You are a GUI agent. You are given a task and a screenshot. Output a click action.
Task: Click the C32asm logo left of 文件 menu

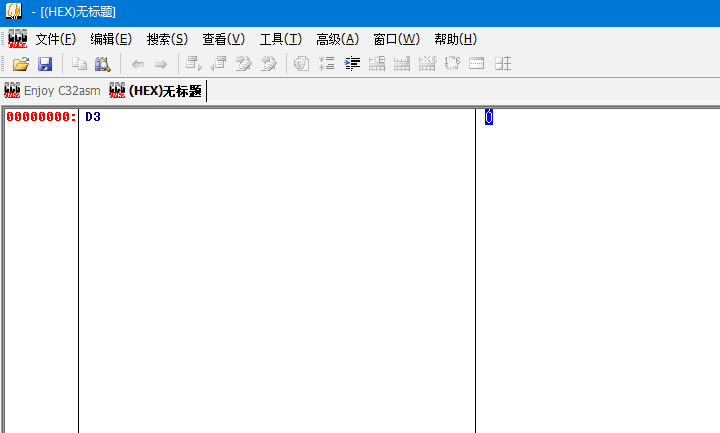(x=17, y=39)
